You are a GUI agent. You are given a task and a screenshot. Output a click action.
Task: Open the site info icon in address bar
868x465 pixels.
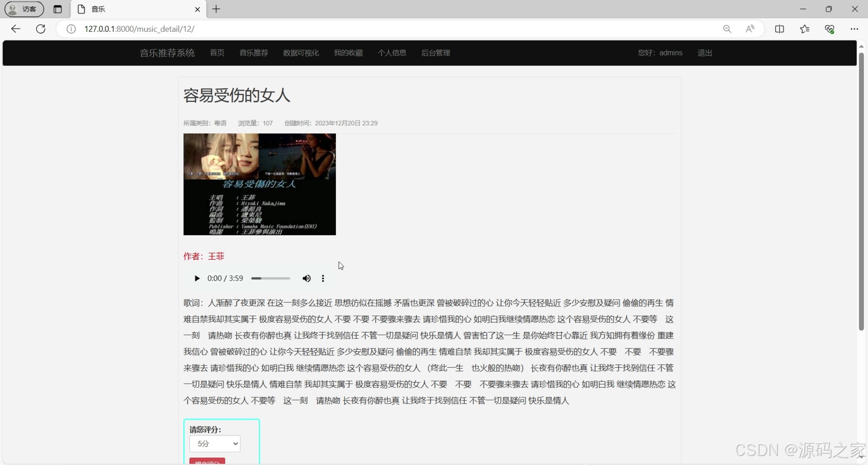(71, 29)
